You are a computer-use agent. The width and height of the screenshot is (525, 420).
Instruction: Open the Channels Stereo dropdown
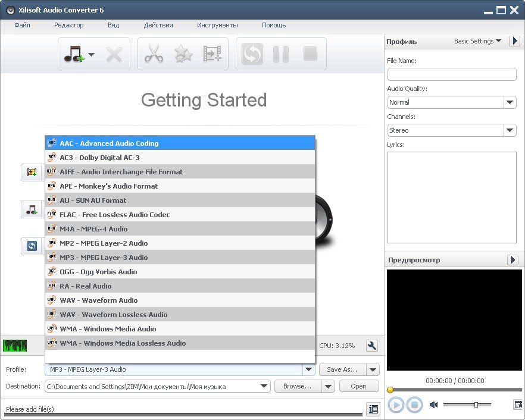510,130
